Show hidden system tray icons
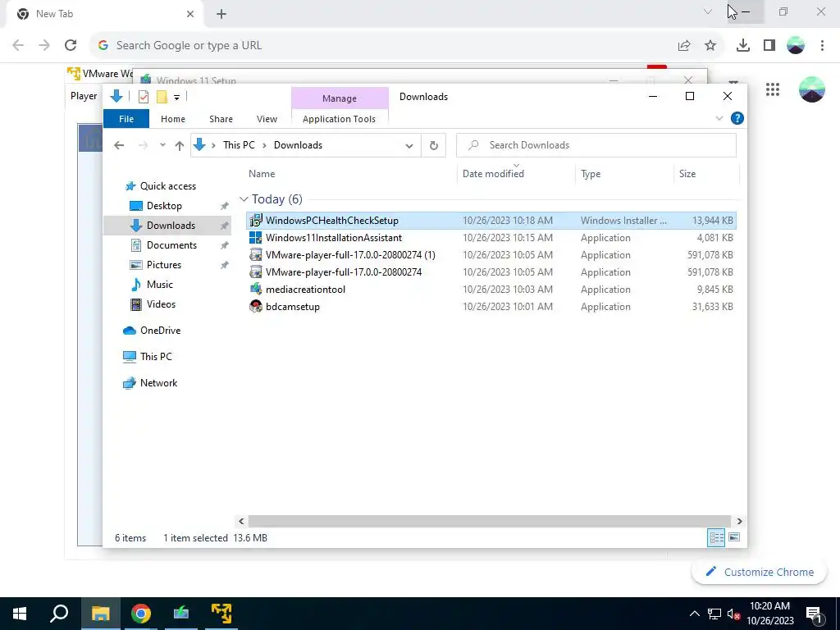 coord(694,614)
